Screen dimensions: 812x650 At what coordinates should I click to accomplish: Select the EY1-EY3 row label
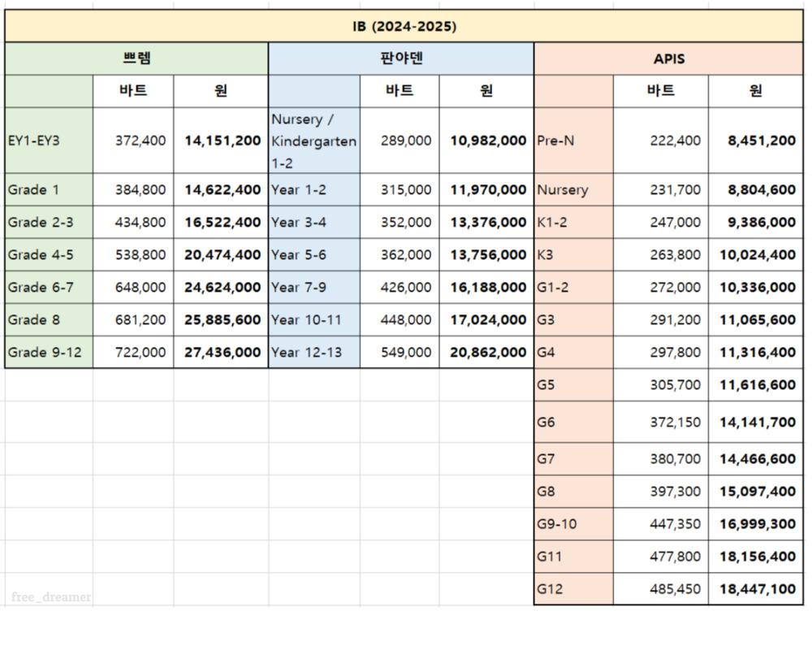50,141
